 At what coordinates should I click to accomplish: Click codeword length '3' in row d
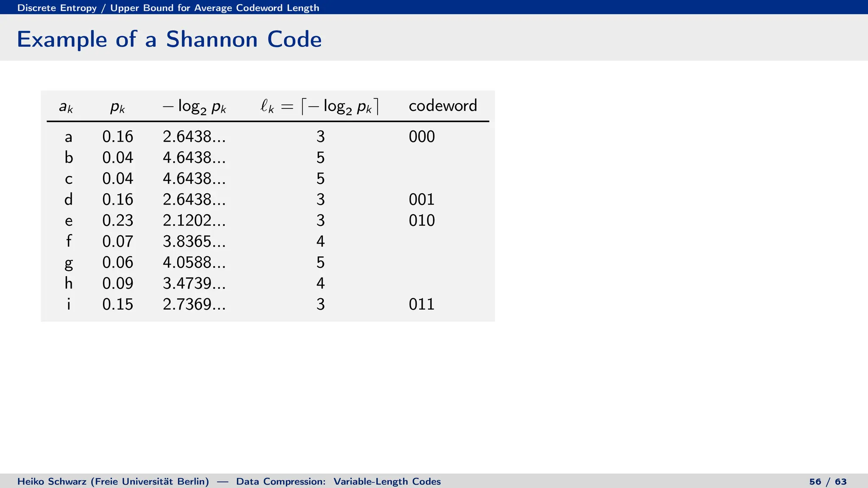point(320,199)
